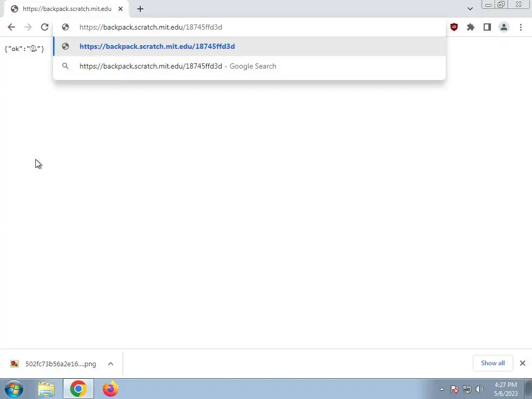This screenshot has width=532, height=399.
Task: Click the Show all downloads button
Action: coord(493,363)
